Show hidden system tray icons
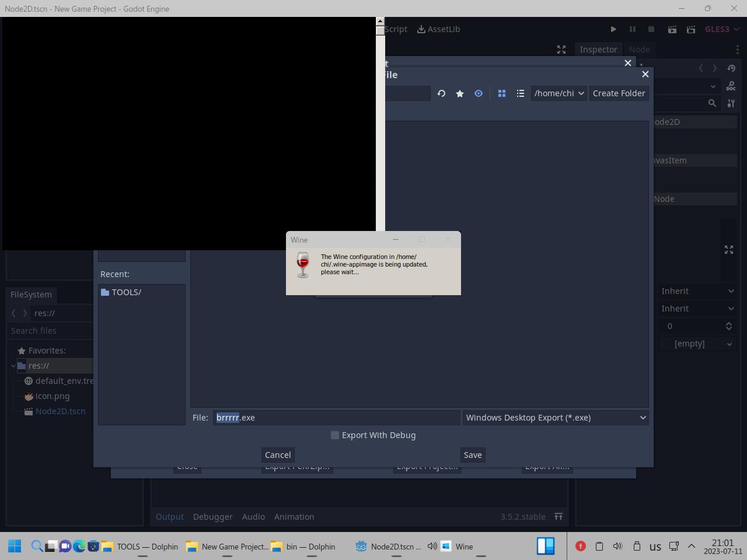The width and height of the screenshot is (747, 560). click(x=692, y=547)
